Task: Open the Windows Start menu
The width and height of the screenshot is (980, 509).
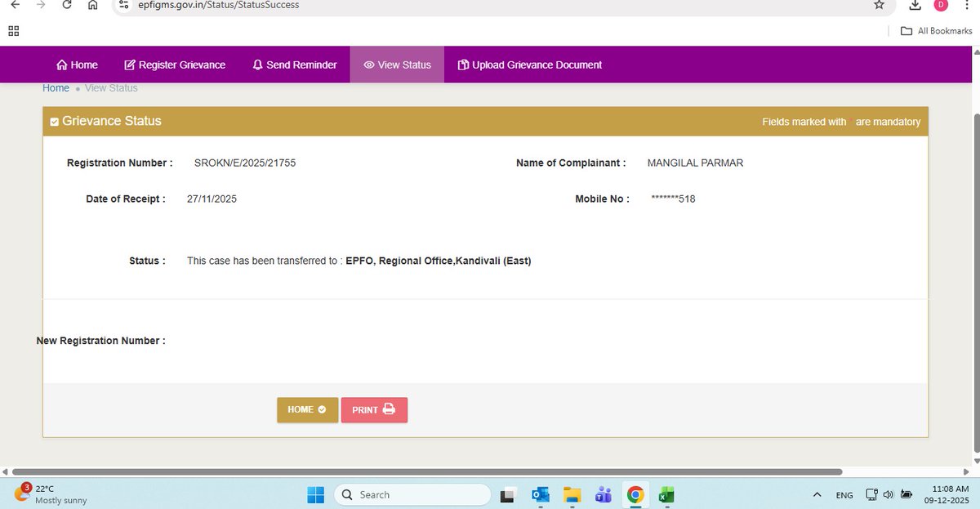Action: [315, 494]
